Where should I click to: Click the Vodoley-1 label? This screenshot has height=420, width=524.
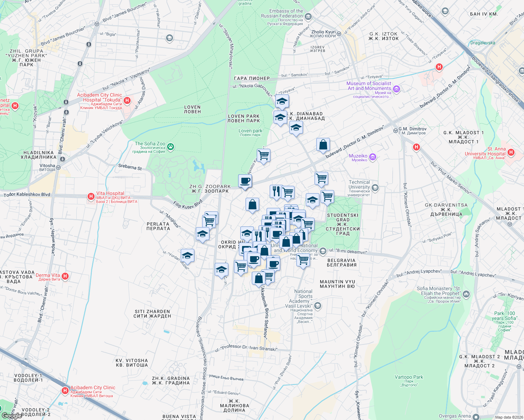click(x=28, y=378)
